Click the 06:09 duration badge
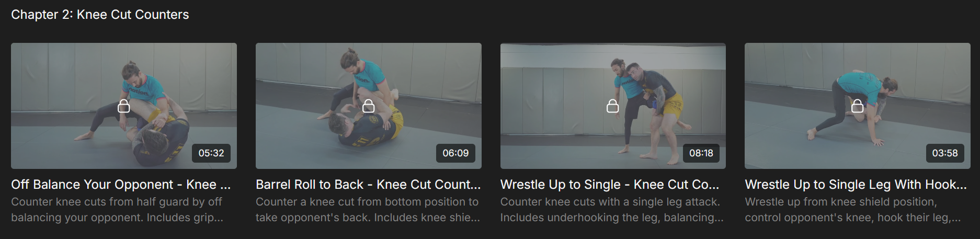980x239 pixels. tap(455, 153)
